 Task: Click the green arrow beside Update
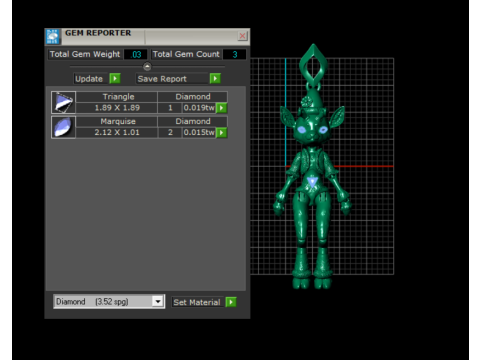click(115, 79)
